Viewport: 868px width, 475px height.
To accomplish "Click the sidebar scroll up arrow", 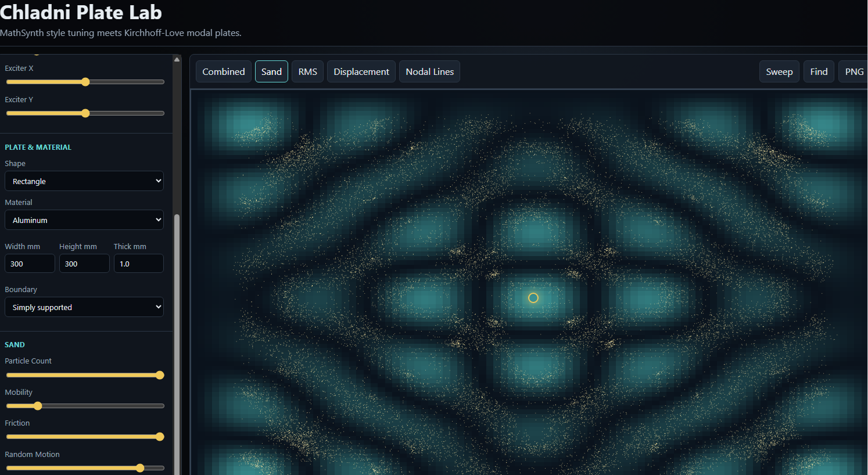I will (x=177, y=59).
